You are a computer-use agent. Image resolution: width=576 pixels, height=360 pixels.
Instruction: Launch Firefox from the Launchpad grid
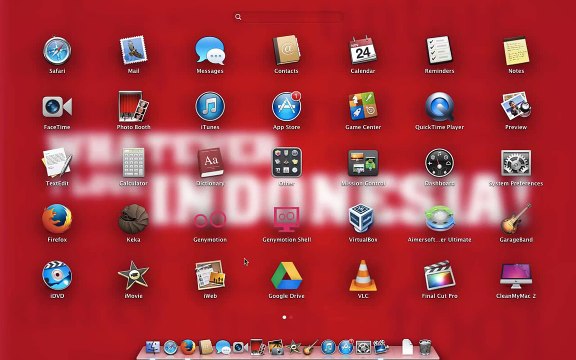[x=57, y=219]
